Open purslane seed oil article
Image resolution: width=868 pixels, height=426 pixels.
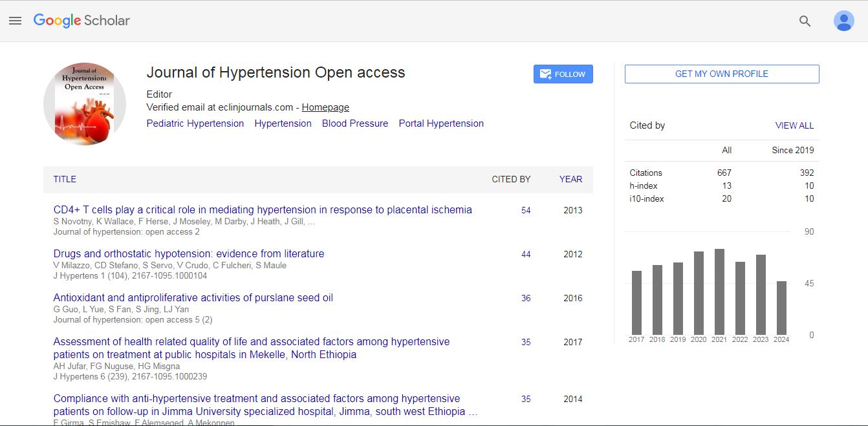[193, 298]
